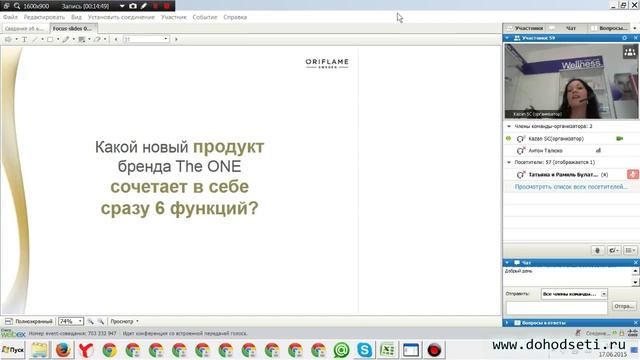Toggle the Чат panel button
This screenshot has width=640, height=360.
(x=567, y=28)
